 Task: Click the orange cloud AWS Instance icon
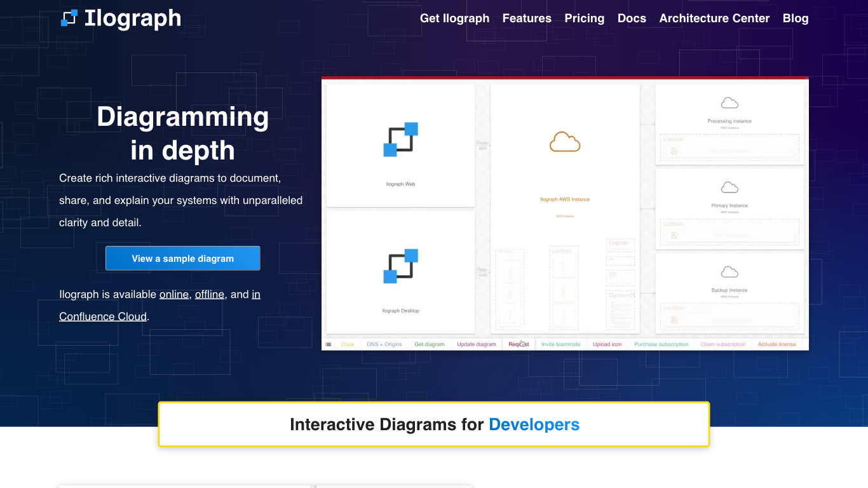pyautogui.click(x=565, y=142)
